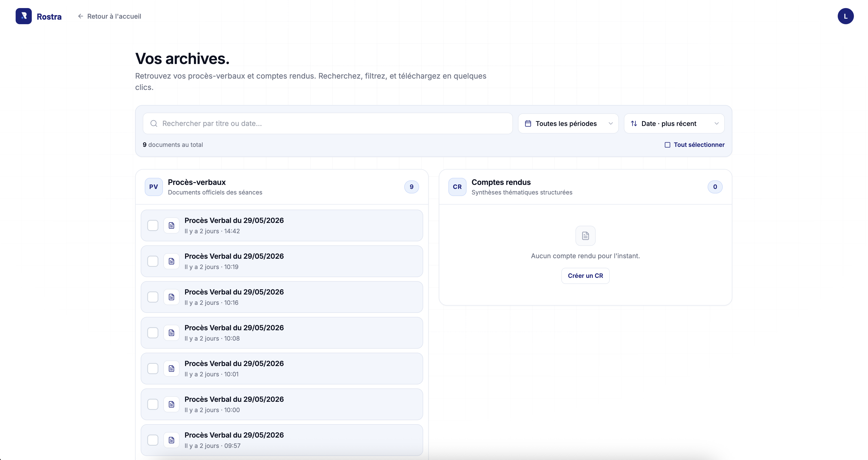Click the Procès-verbaux section heading
868x460 pixels.
click(x=197, y=182)
